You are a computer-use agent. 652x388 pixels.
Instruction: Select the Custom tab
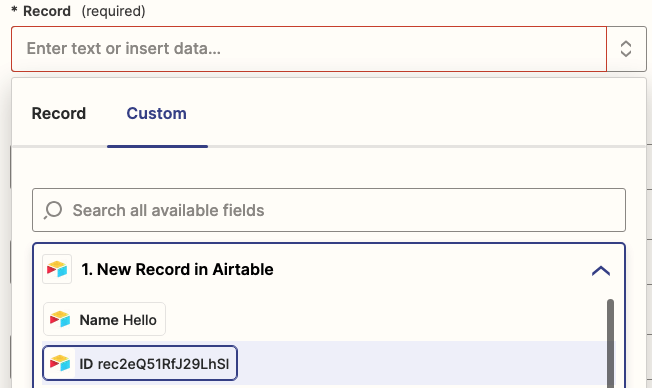pyautogui.click(x=156, y=114)
